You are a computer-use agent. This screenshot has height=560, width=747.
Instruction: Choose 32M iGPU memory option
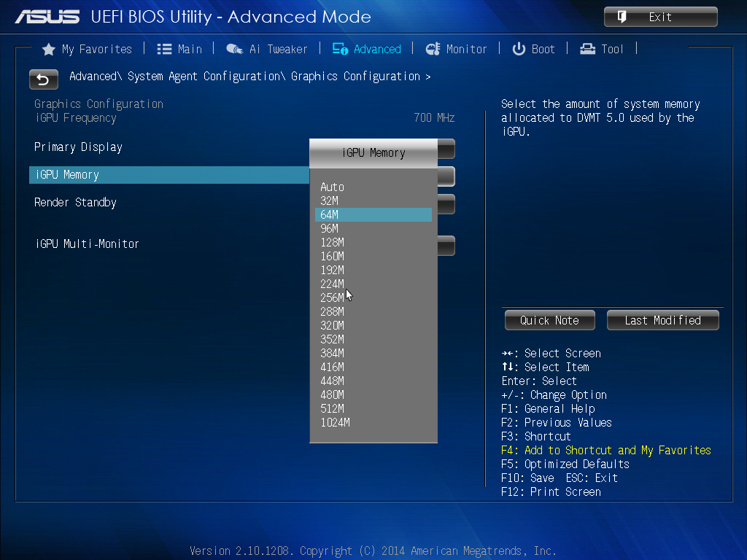373,201
